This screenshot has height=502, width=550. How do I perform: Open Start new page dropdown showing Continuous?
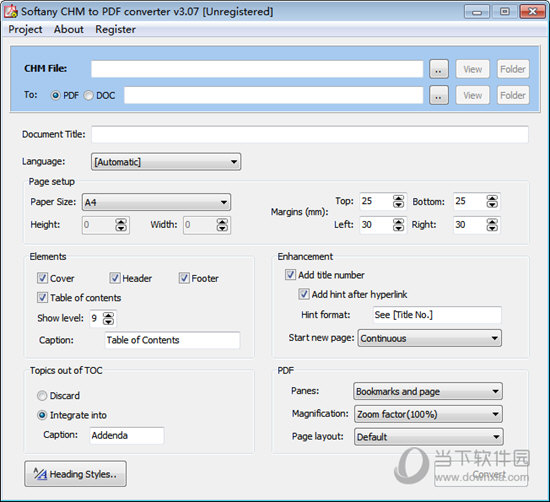click(x=429, y=338)
